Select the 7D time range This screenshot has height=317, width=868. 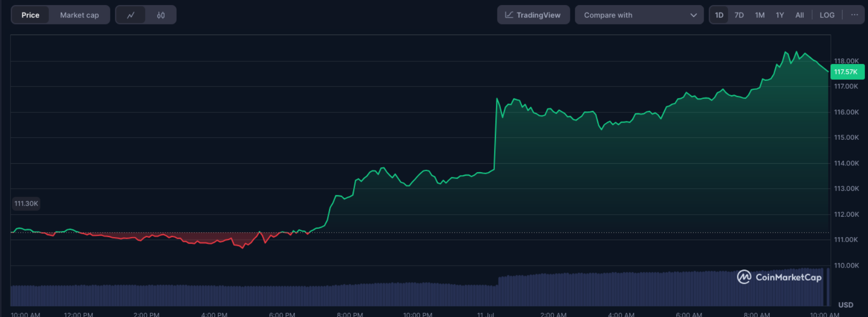[739, 15]
